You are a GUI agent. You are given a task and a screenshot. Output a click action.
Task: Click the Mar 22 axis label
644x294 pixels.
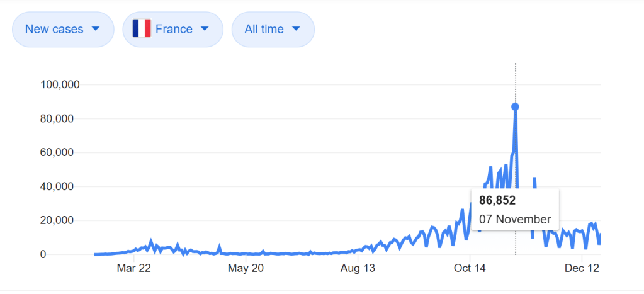[134, 269]
